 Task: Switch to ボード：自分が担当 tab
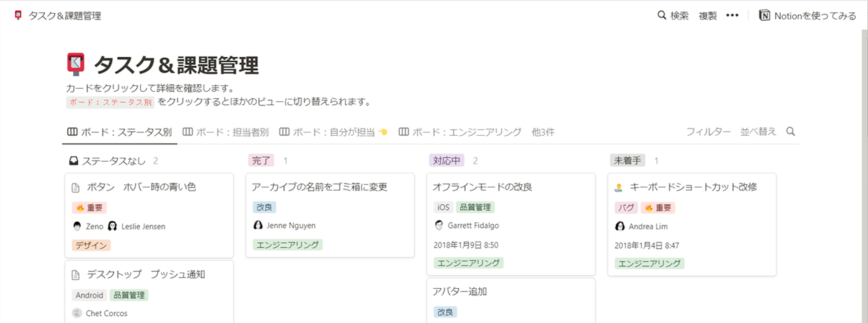point(333,132)
